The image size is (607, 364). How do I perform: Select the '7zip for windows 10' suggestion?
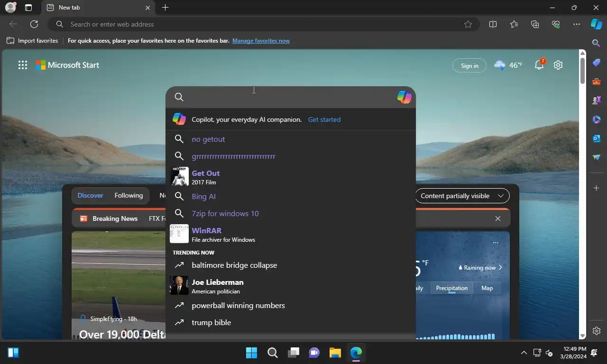tap(291, 213)
